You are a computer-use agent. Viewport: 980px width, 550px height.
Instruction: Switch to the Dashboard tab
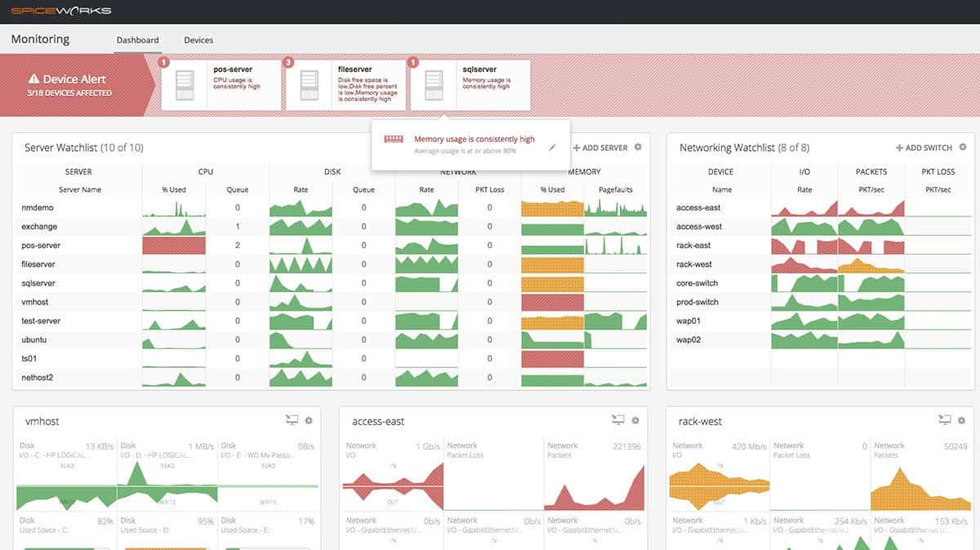(137, 38)
